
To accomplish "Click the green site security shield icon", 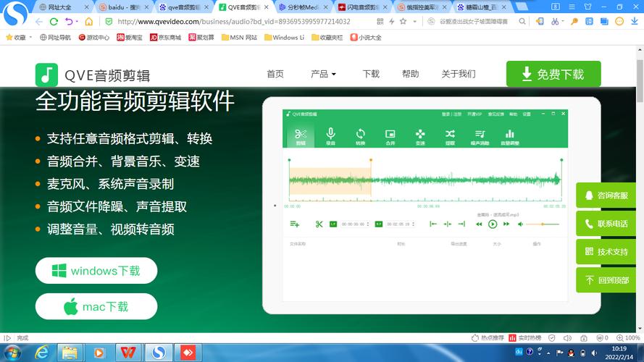I will click(x=109, y=21).
